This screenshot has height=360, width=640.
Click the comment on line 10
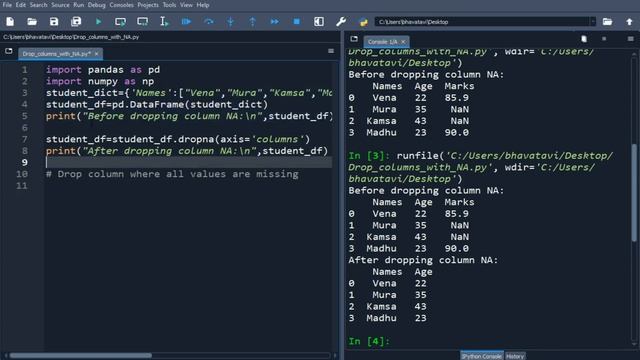point(172,174)
